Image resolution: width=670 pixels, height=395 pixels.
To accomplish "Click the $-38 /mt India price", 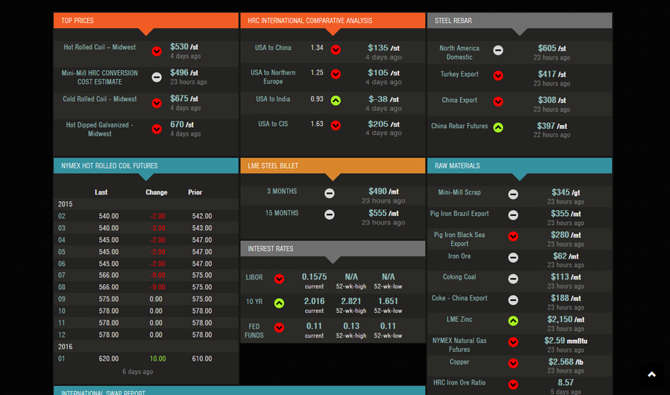I will (384, 99).
